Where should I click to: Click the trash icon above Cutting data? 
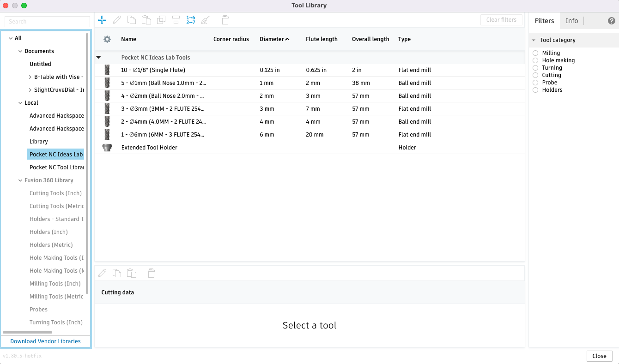click(x=151, y=273)
